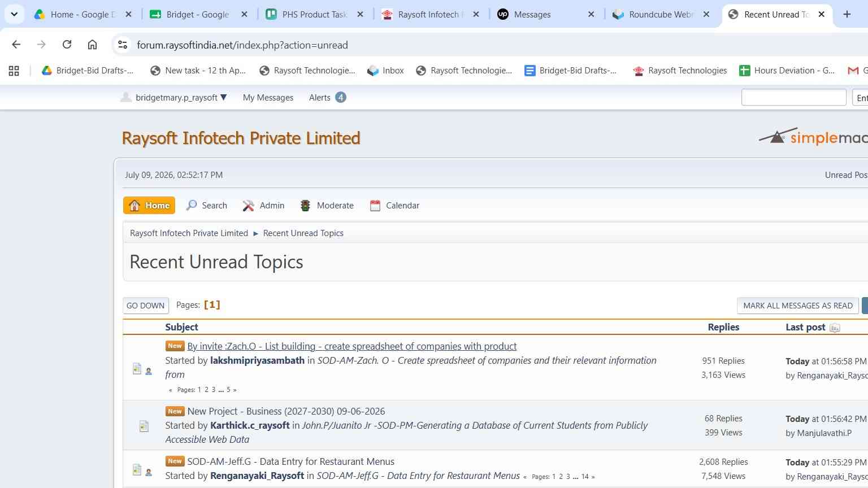868x488 pixels.
Task: Open the Admin menu item
Action: pyautogui.click(x=263, y=205)
